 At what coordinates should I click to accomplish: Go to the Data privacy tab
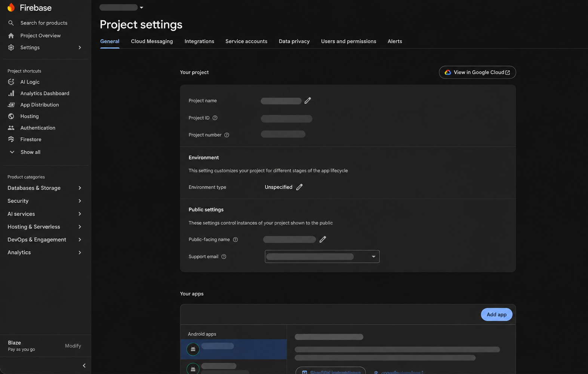pyautogui.click(x=294, y=41)
